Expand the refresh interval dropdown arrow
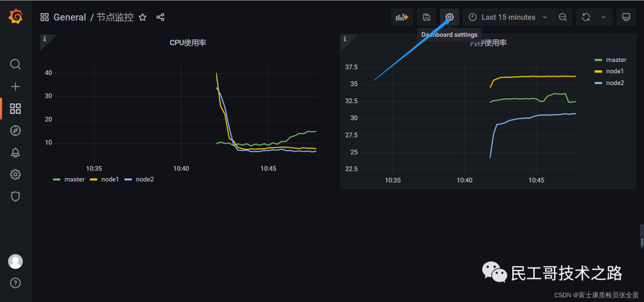Screen dimensions: 644x302 pos(603,17)
